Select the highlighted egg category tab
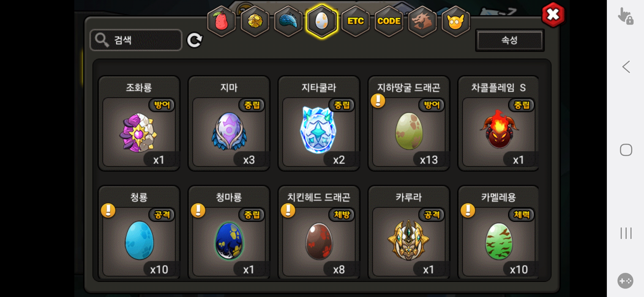644x297 pixels. tap(322, 21)
